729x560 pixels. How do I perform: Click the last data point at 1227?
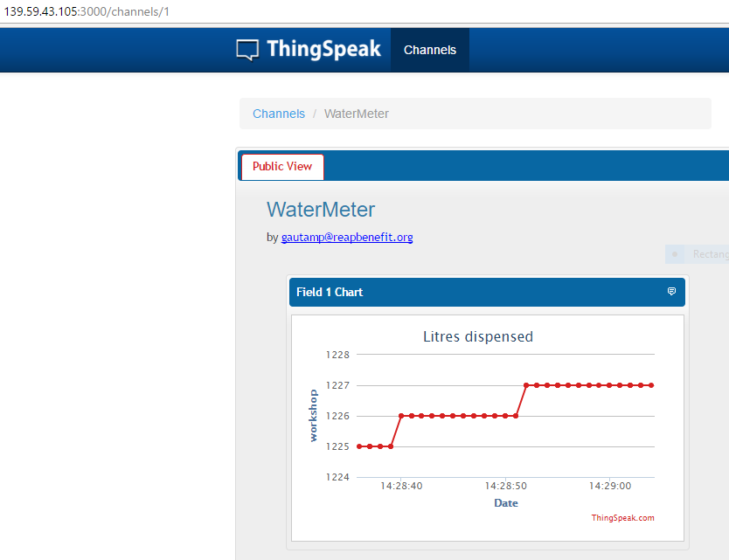point(651,385)
